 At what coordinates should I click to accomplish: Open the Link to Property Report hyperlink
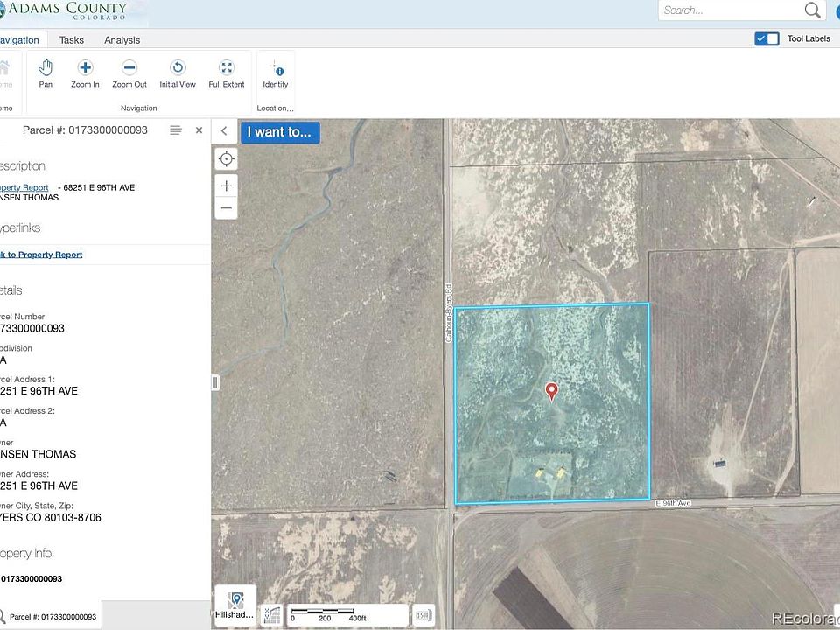[x=42, y=255]
